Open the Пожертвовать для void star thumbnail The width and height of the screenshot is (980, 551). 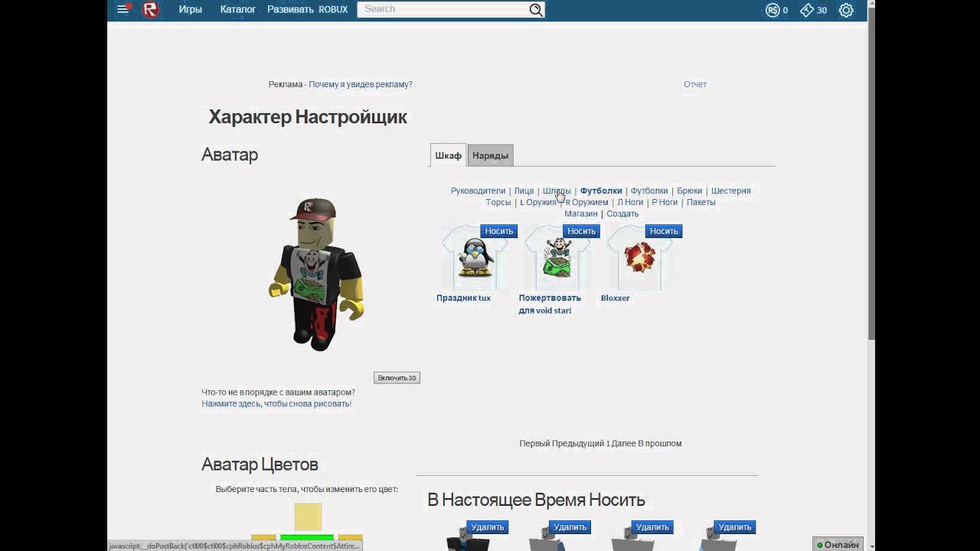click(x=557, y=258)
